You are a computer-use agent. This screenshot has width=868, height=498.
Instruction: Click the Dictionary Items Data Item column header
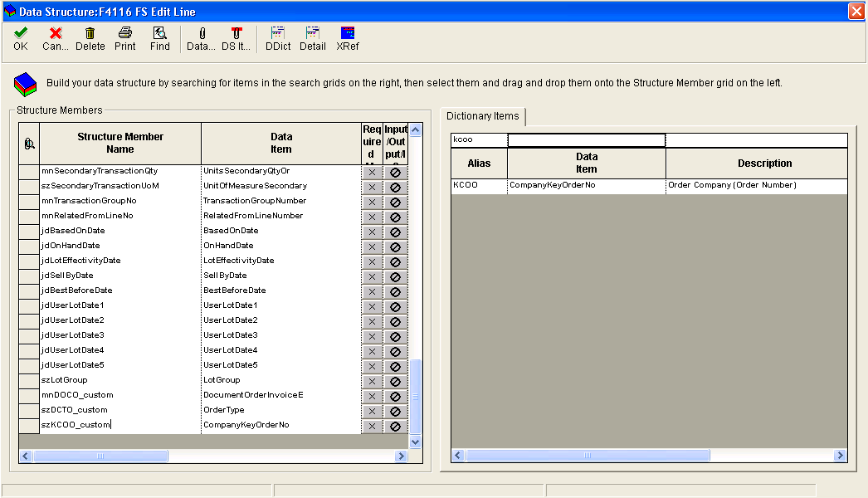tap(586, 164)
